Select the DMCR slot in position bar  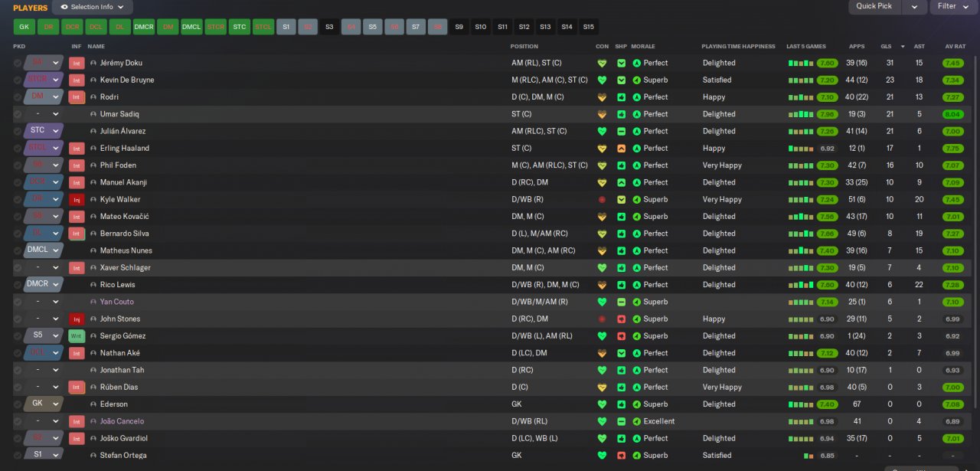pos(144,27)
